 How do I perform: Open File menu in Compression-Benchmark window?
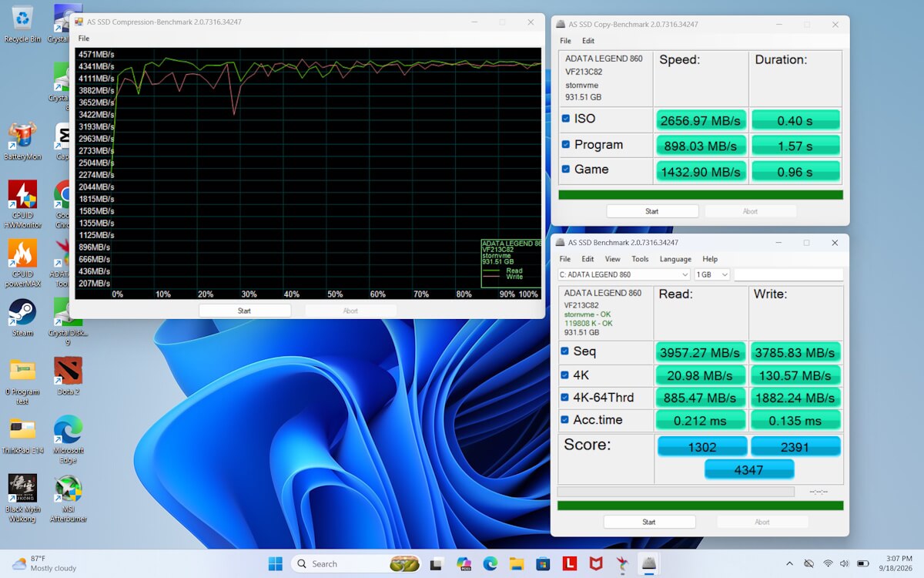click(x=83, y=39)
